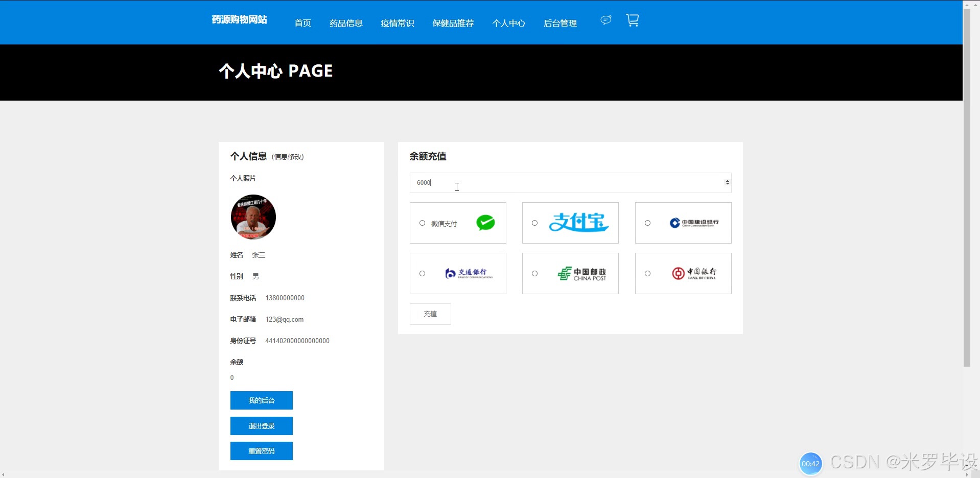
Task: Click the WeChat Pay green logo
Action: (485, 223)
